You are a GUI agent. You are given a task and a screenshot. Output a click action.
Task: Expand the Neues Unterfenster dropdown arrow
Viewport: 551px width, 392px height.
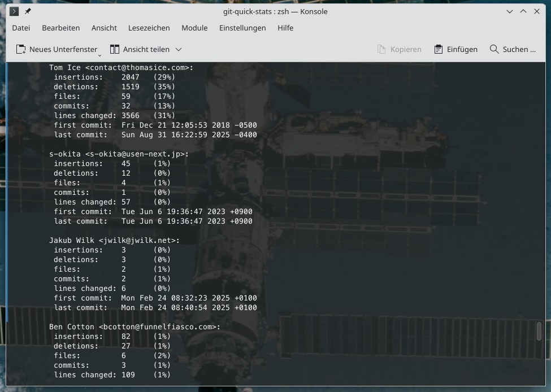point(99,55)
